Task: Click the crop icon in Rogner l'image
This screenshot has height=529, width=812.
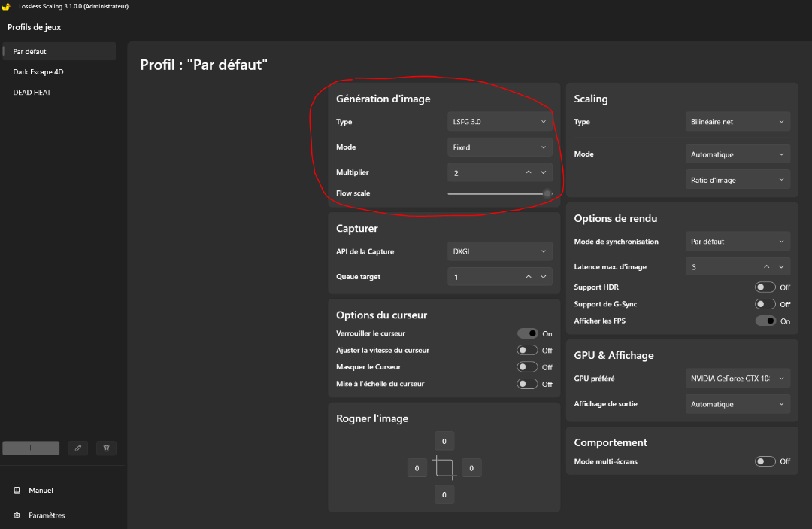Action: (444, 468)
